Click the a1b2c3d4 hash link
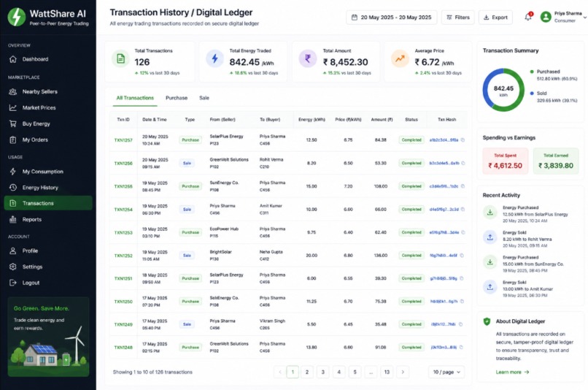 click(444, 140)
